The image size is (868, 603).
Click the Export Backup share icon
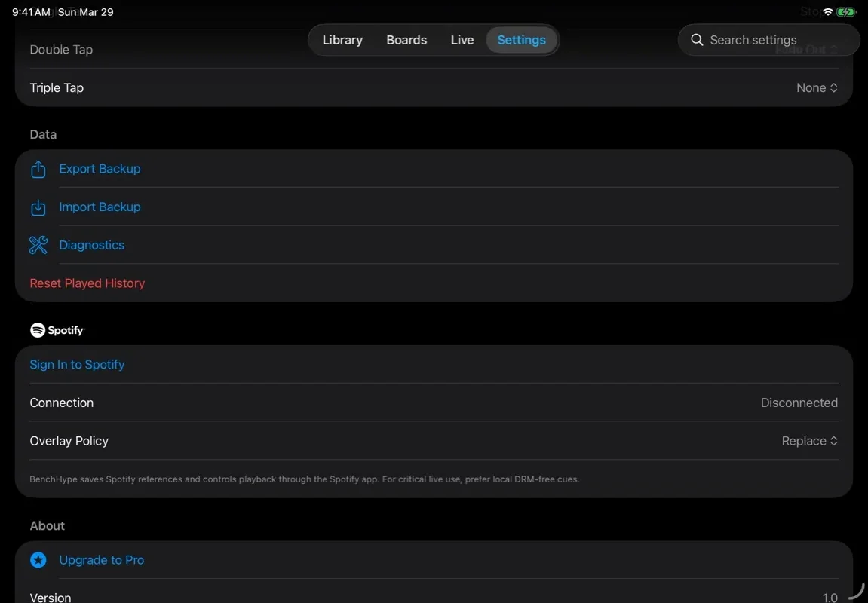(x=38, y=169)
